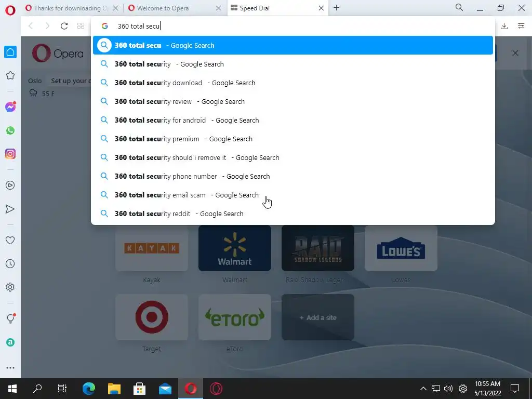Open Pinboards heart icon in sidebar

click(10, 240)
